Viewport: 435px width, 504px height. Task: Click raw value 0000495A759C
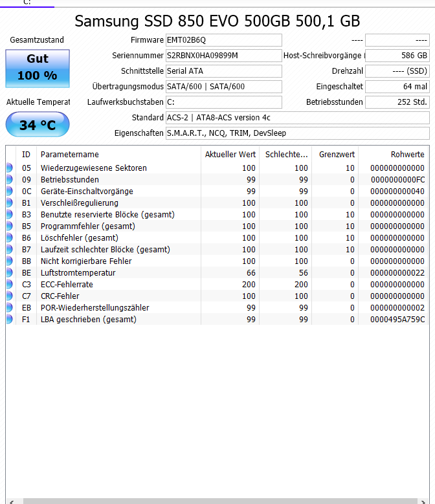(397, 320)
